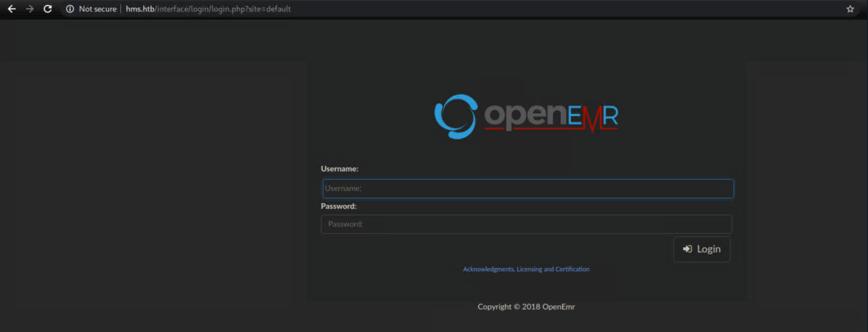Click the sign-in arrow icon inside Login
The height and width of the screenshot is (332, 868).
pos(687,249)
